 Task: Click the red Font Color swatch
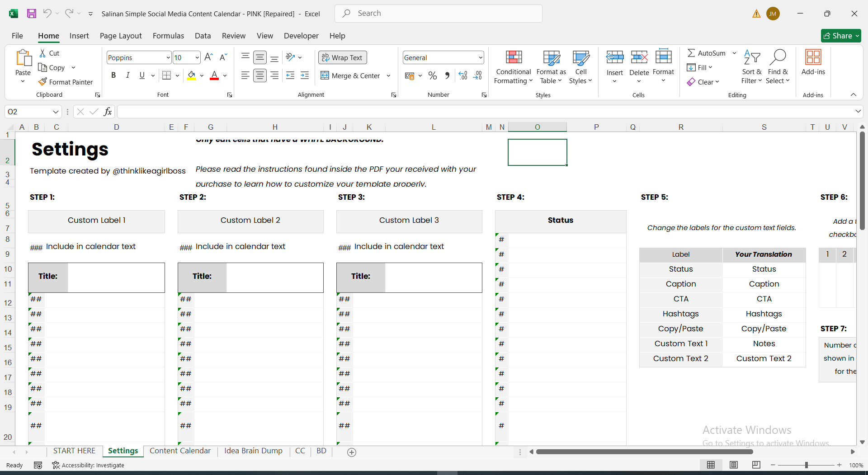point(214,75)
